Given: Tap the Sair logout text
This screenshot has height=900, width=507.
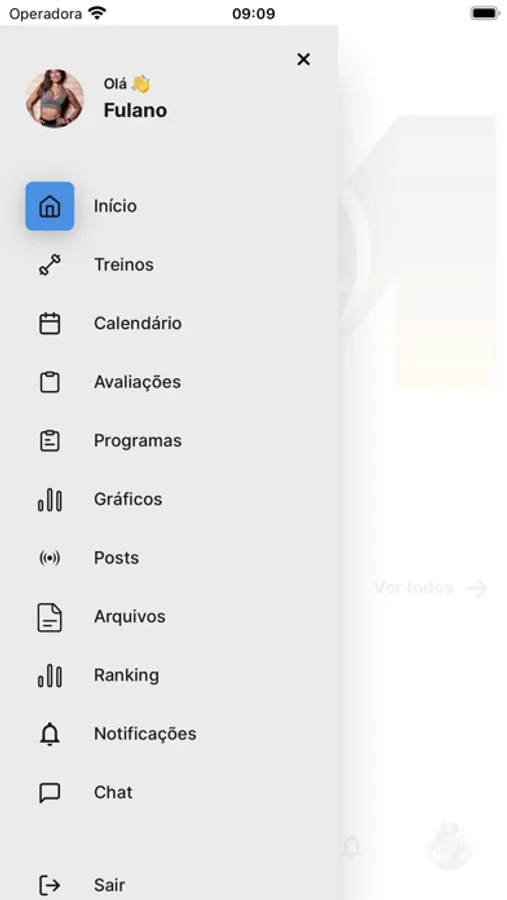Looking at the screenshot, I should click(x=110, y=885).
